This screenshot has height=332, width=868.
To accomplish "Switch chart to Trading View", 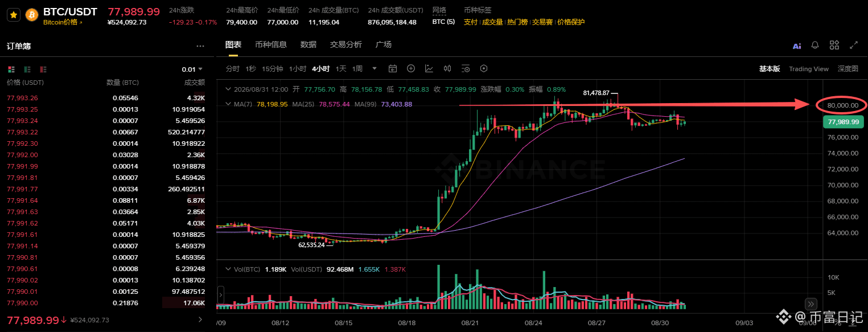I will coord(809,69).
